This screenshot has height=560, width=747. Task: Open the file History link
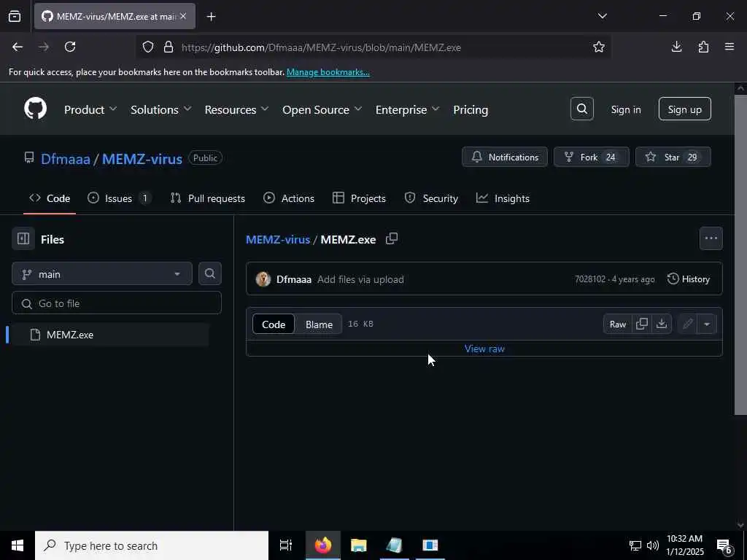pos(689,279)
